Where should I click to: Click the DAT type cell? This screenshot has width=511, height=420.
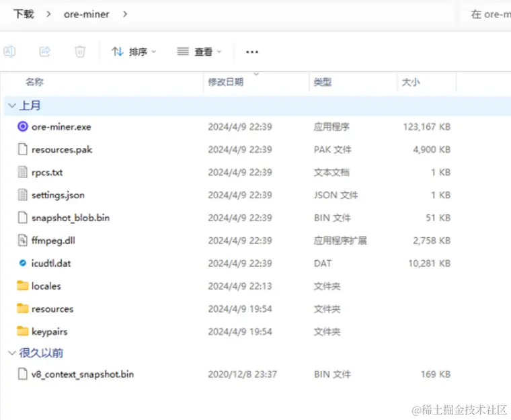click(x=323, y=263)
